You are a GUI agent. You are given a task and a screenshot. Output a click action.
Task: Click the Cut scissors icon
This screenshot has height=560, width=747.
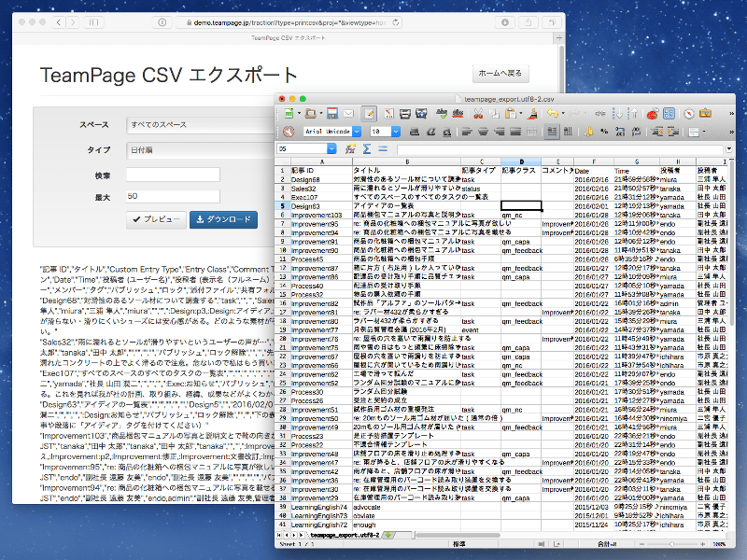click(478, 113)
